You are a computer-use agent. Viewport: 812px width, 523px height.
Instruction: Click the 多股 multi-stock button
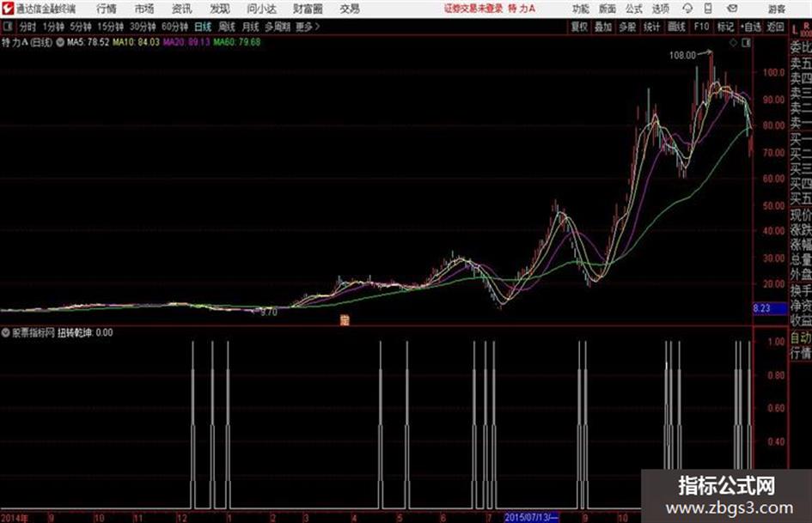click(627, 27)
